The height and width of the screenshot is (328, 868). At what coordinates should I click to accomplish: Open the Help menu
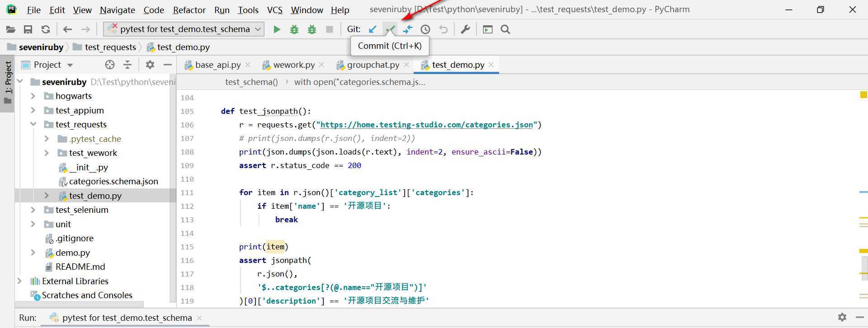pos(340,10)
